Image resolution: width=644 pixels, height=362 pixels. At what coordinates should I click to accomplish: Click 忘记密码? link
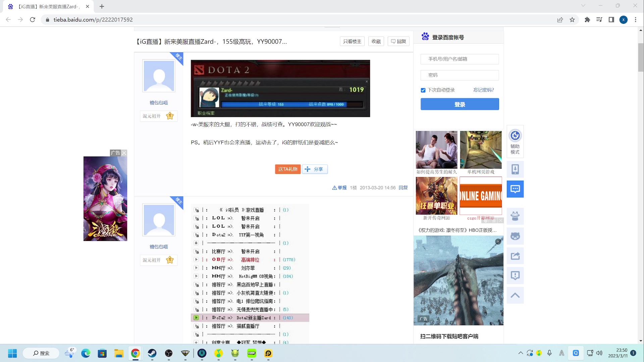pyautogui.click(x=483, y=90)
